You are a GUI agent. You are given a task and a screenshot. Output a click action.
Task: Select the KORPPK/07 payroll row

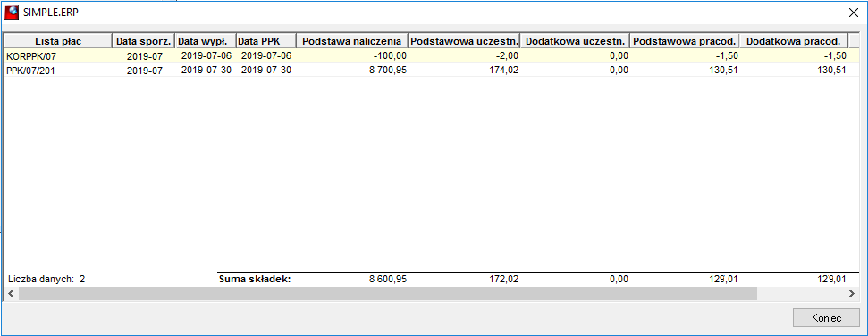[x=426, y=55]
